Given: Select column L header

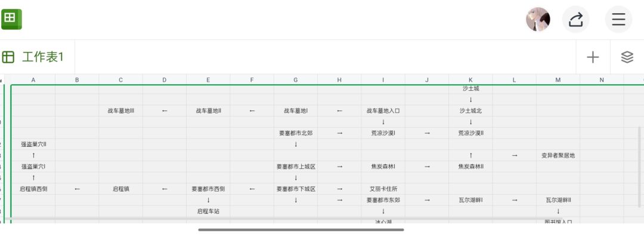Looking at the screenshot, I should [x=514, y=80].
